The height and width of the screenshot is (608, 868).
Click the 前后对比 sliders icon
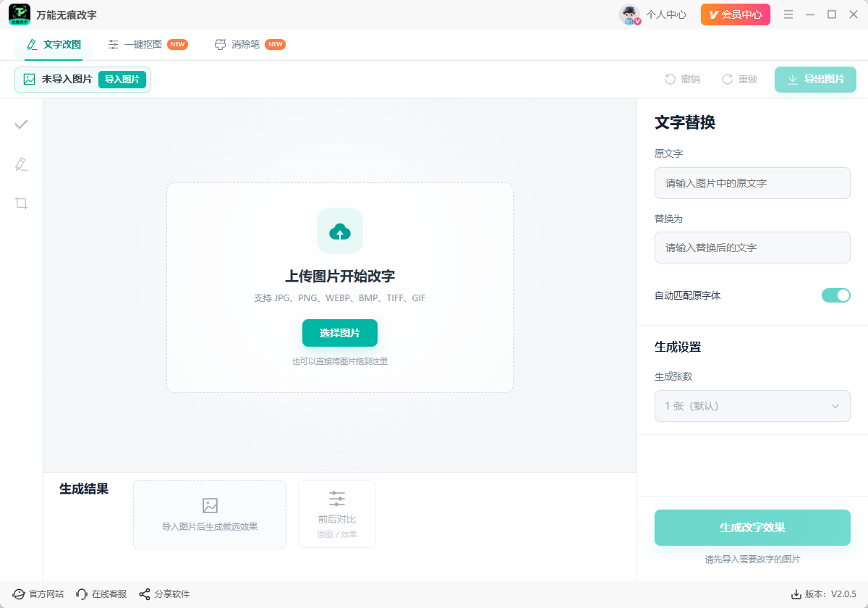[337, 499]
